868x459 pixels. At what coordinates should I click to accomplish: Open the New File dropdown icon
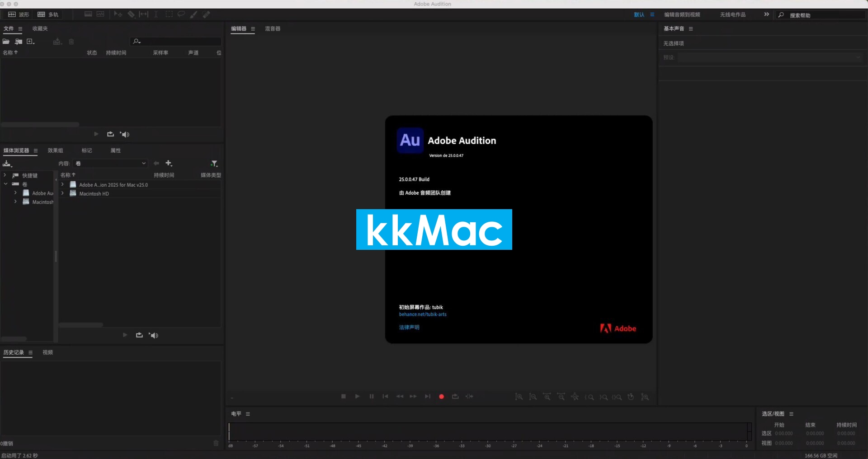tap(31, 42)
